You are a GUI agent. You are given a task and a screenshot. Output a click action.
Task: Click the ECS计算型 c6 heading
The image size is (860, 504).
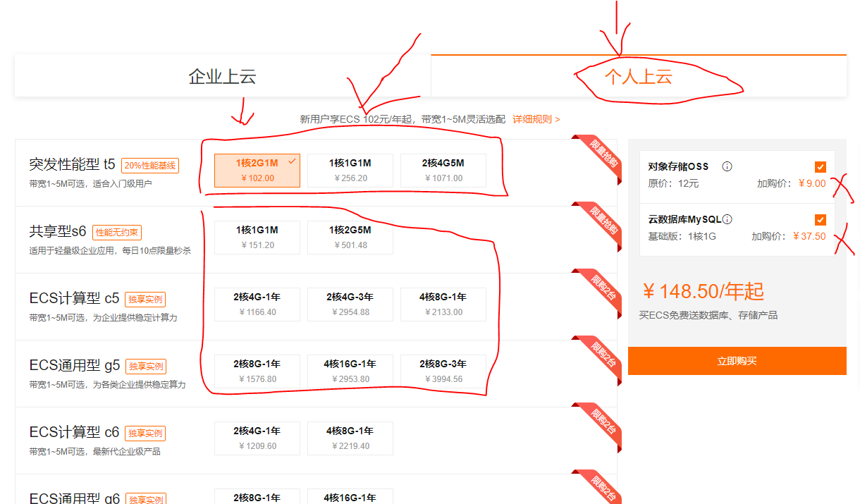[74, 432]
